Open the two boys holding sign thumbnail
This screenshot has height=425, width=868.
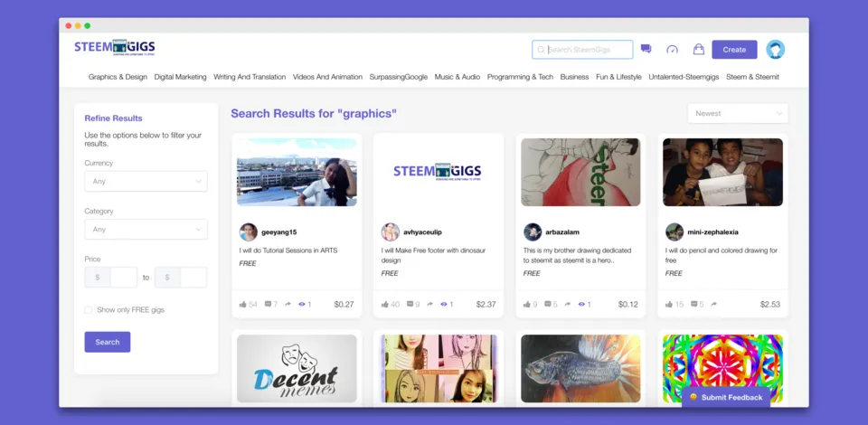723,172
